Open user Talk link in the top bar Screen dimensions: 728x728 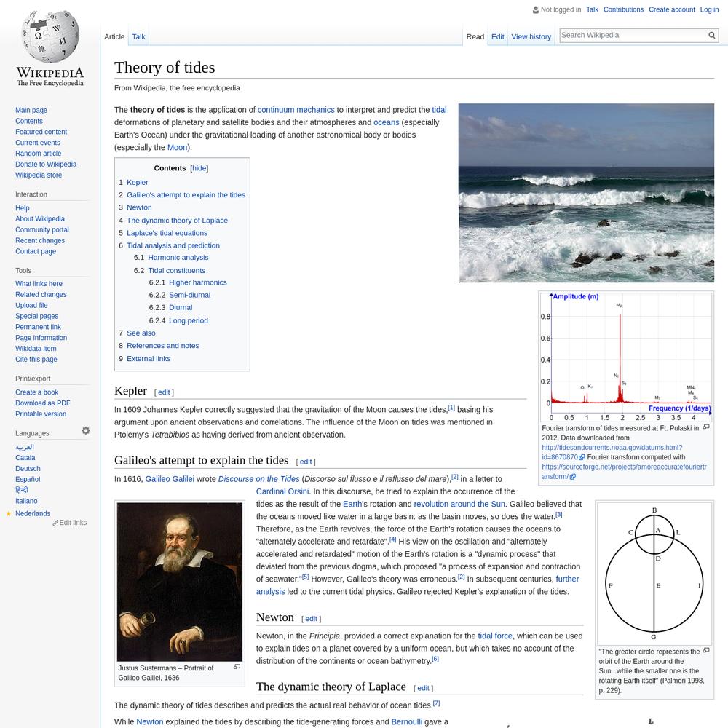592,9
